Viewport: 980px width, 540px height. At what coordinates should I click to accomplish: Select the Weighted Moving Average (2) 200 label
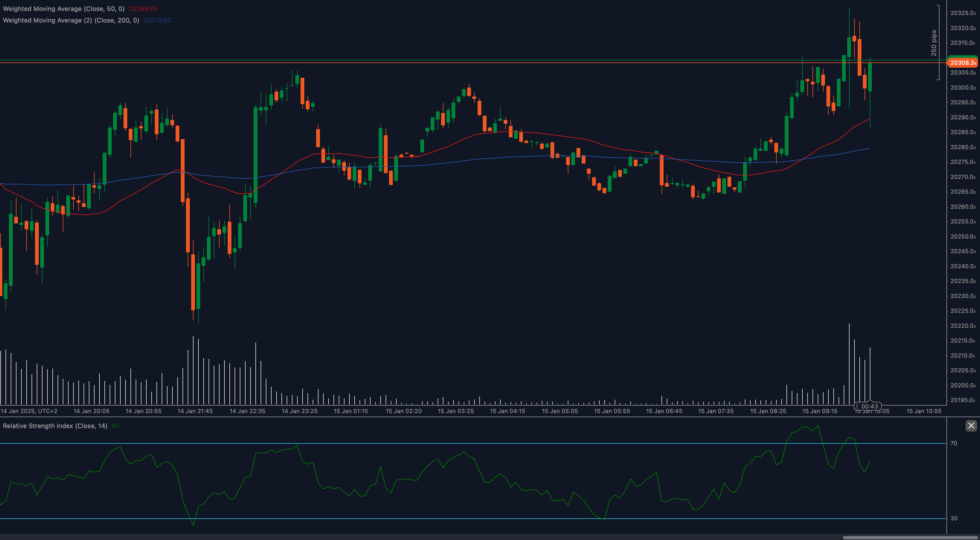coord(71,20)
